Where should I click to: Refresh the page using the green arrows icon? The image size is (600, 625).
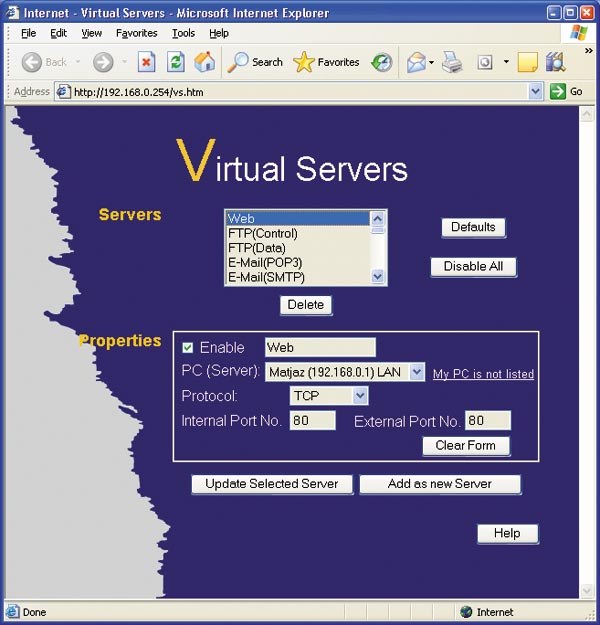[175, 62]
